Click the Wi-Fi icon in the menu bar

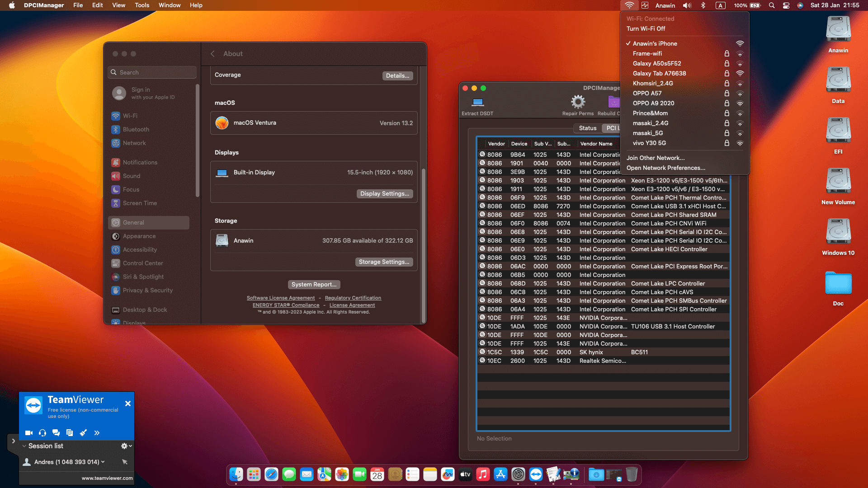629,5
